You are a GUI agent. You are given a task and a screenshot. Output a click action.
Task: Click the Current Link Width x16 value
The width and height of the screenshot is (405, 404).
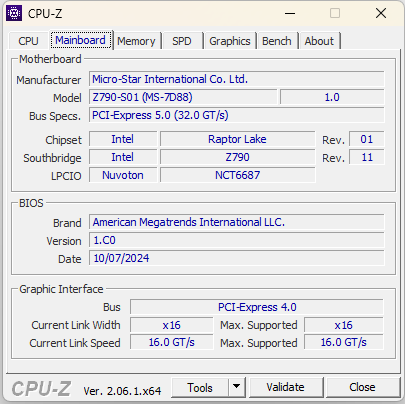[171, 325]
